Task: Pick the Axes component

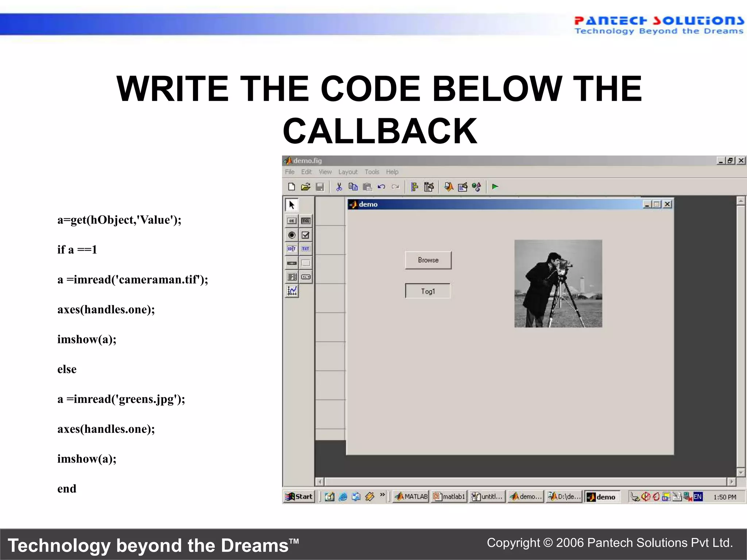Action: coord(292,291)
